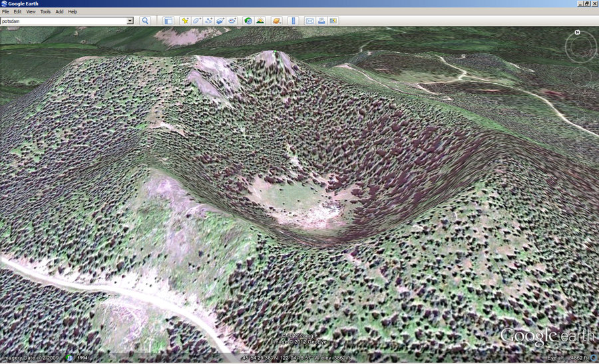Open the Edit menu
This screenshot has width=599, height=364.
click(17, 11)
